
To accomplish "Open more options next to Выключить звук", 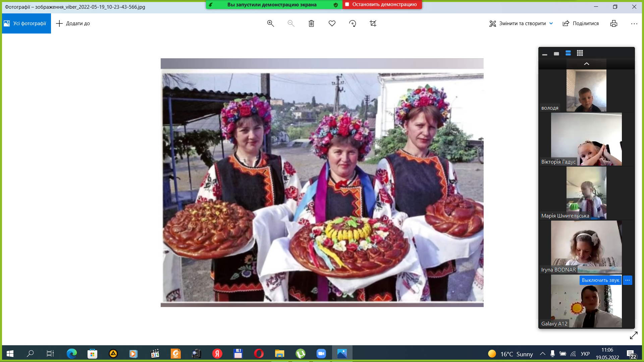I will click(x=628, y=280).
